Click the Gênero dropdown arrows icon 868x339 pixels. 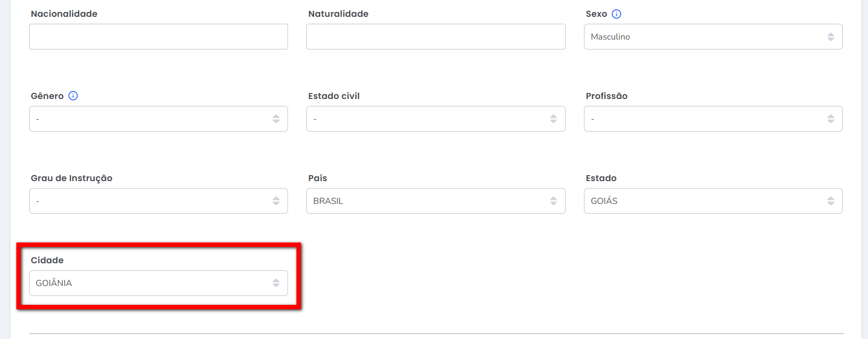[x=276, y=119]
